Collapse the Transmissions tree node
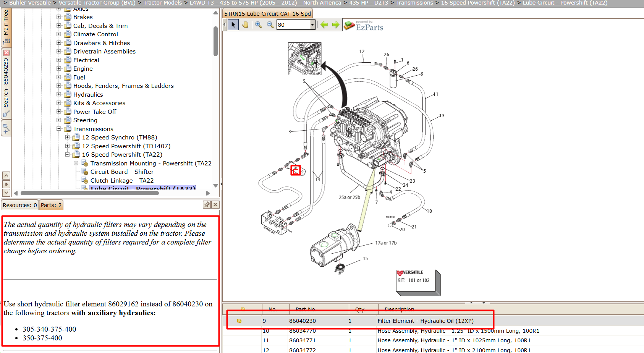The width and height of the screenshot is (644, 353). pos(59,129)
